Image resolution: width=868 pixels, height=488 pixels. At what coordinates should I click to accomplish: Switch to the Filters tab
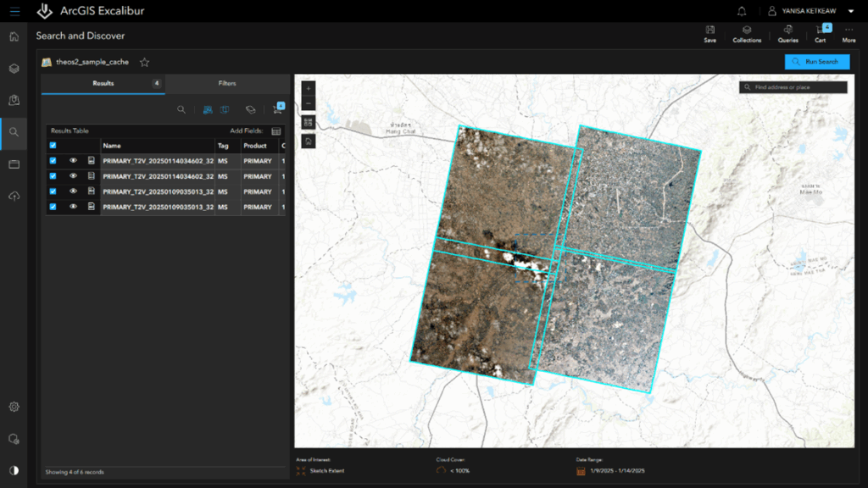coord(227,84)
